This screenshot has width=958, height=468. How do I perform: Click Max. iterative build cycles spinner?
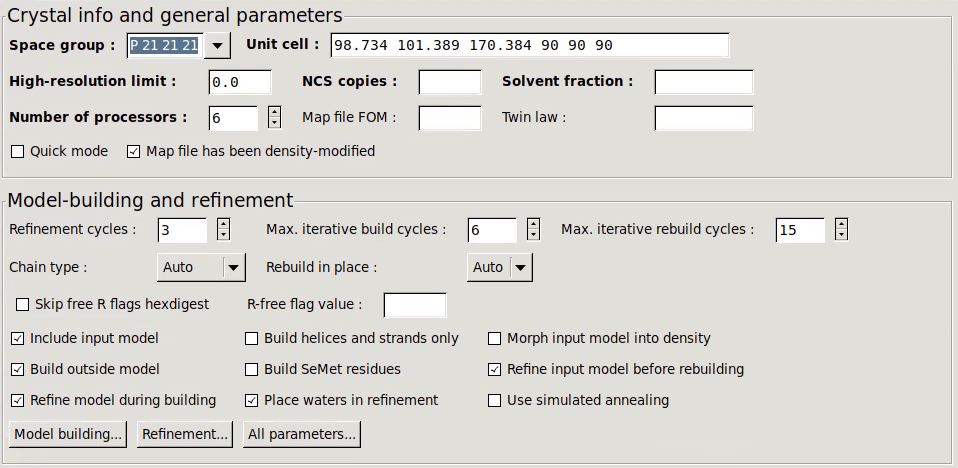[x=534, y=229]
